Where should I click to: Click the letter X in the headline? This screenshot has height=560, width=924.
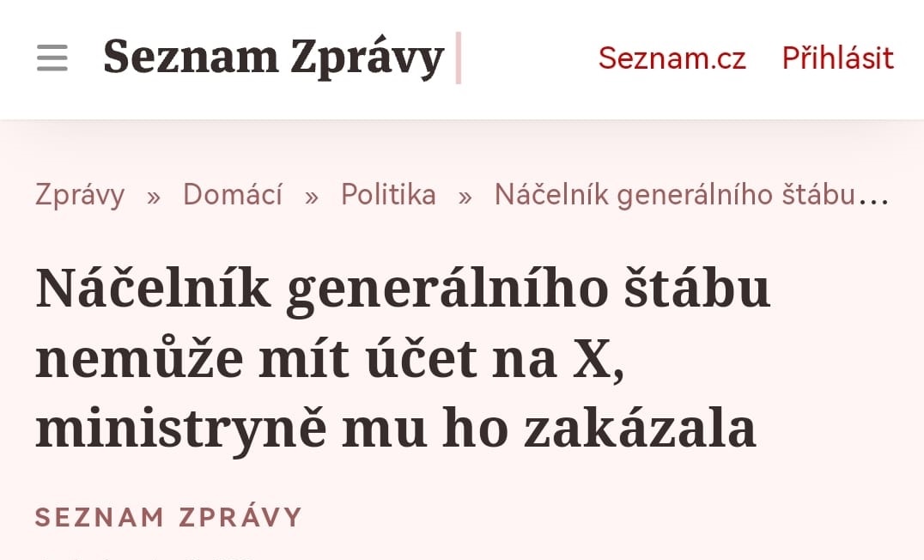593,360
